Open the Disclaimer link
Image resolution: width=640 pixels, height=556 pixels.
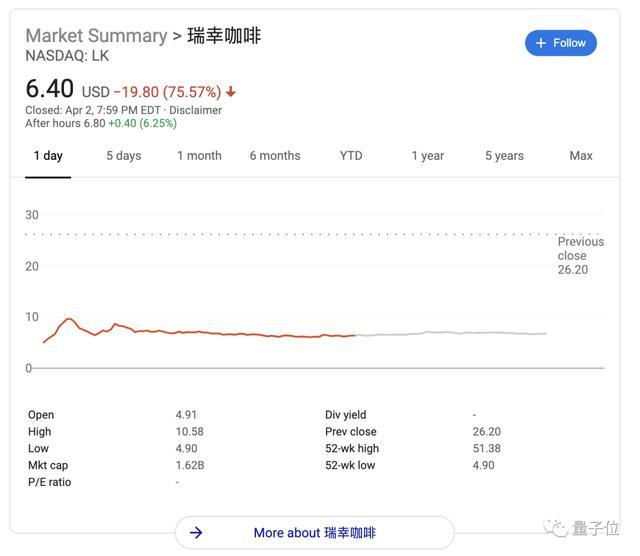195,110
